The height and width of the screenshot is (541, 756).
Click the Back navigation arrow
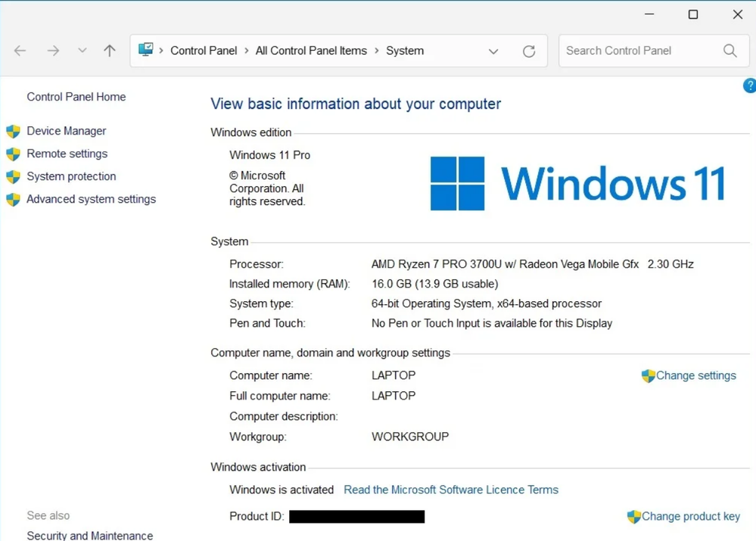coord(20,51)
